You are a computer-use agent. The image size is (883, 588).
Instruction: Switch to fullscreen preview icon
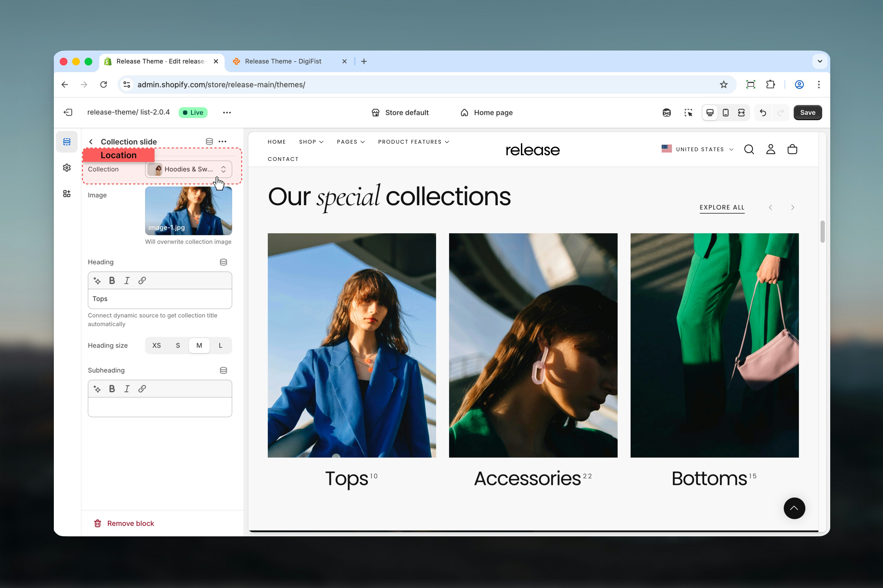(x=741, y=112)
